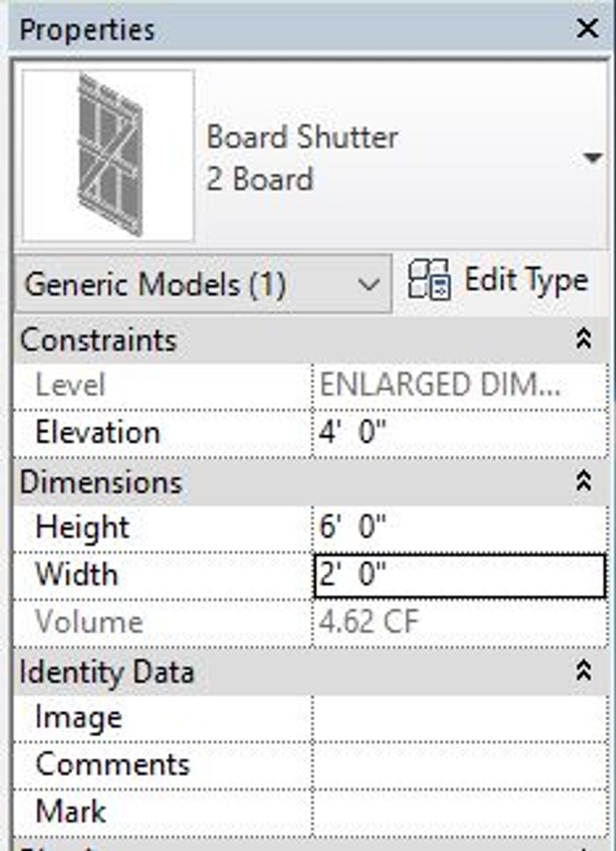Select the Elevation parameter label
The width and height of the screenshot is (616, 851).
(x=98, y=433)
